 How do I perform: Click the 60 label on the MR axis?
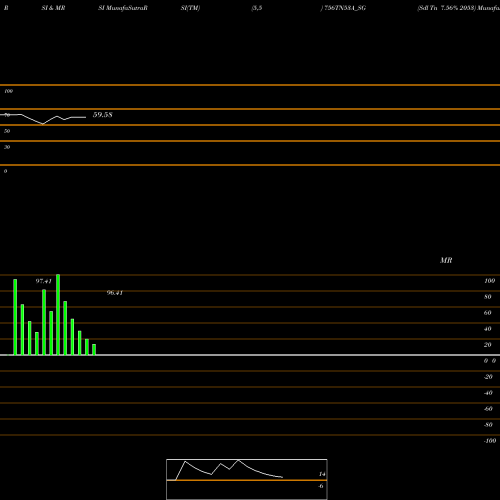click(x=488, y=313)
